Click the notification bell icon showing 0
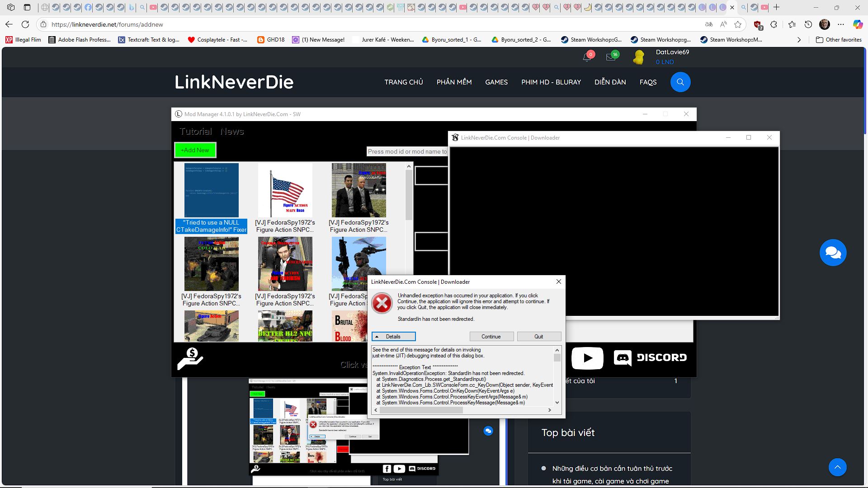 click(586, 57)
